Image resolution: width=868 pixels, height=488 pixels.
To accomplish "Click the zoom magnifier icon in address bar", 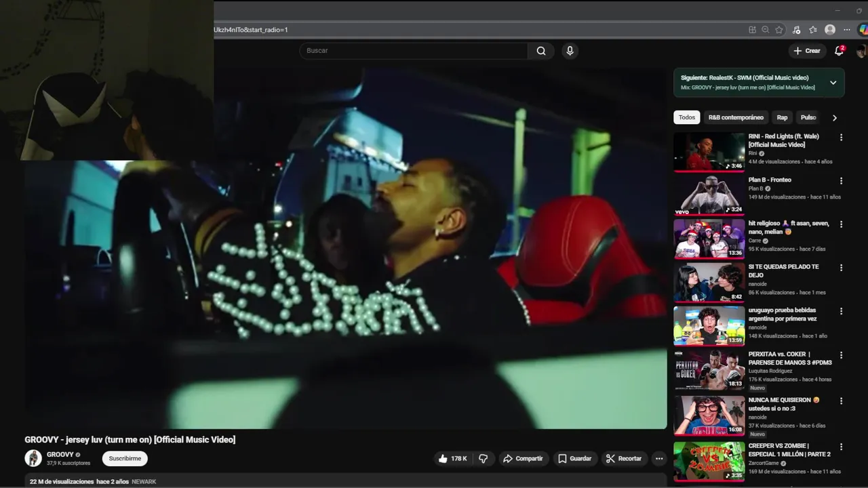I will click(x=765, y=30).
